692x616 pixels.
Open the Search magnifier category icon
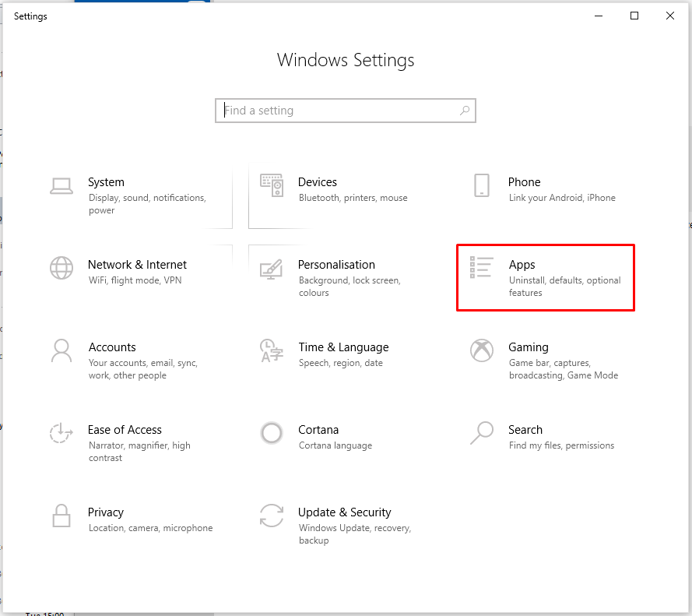tap(482, 433)
